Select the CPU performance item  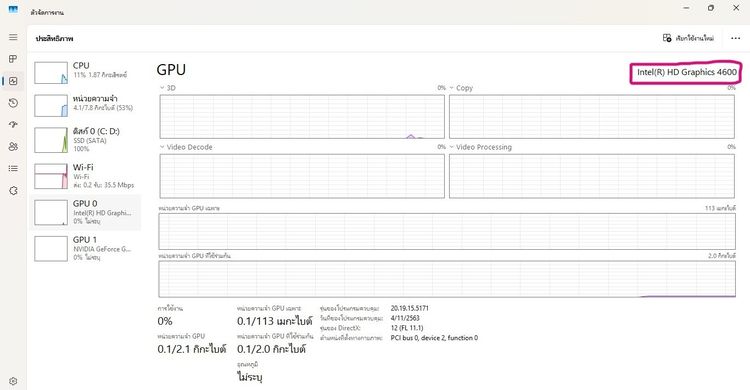(x=85, y=72)
